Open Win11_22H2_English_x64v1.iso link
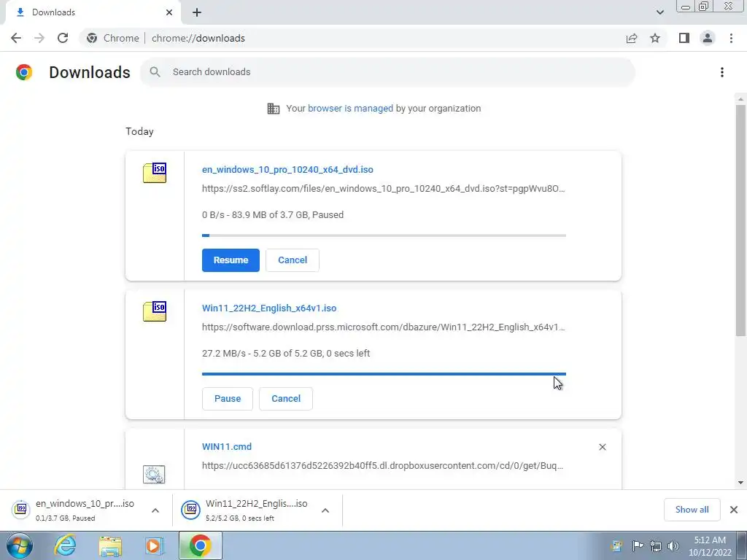The height and width of the screenshot is (560, 747). point(269,308)
